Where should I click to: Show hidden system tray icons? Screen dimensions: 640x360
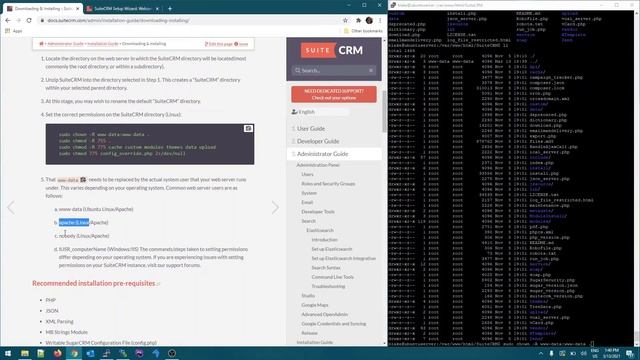(541, 353)
